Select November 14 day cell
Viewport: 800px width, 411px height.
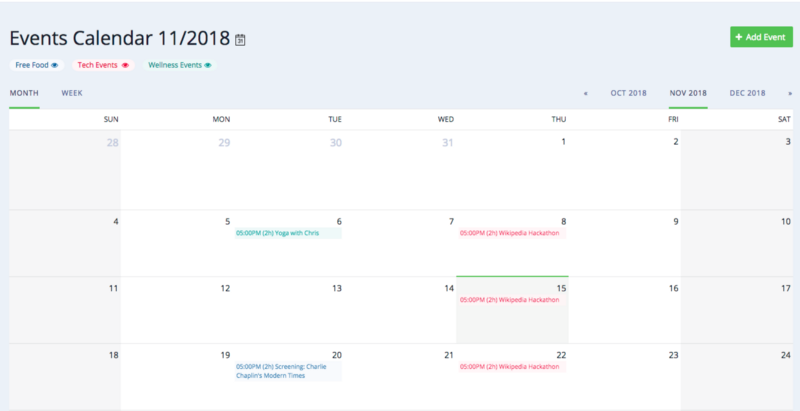tap(401, 311)
